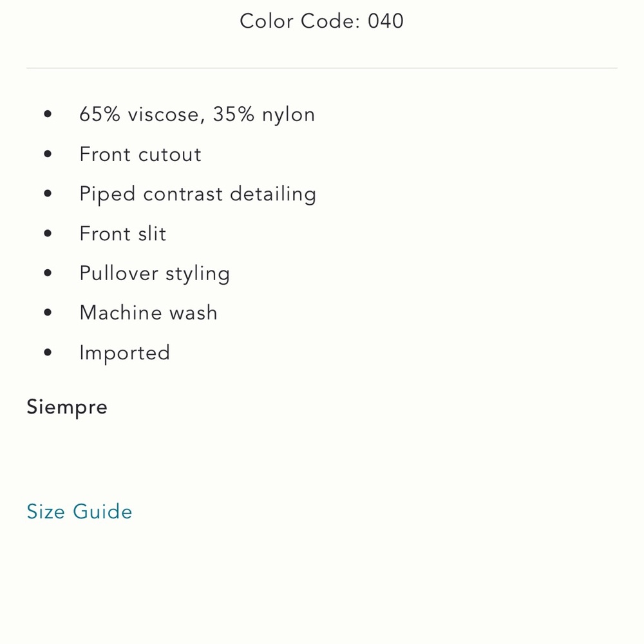Viewport: 644px width, 644px height.
Task: Click the bullet beside Imported
Action: point(48,352)
